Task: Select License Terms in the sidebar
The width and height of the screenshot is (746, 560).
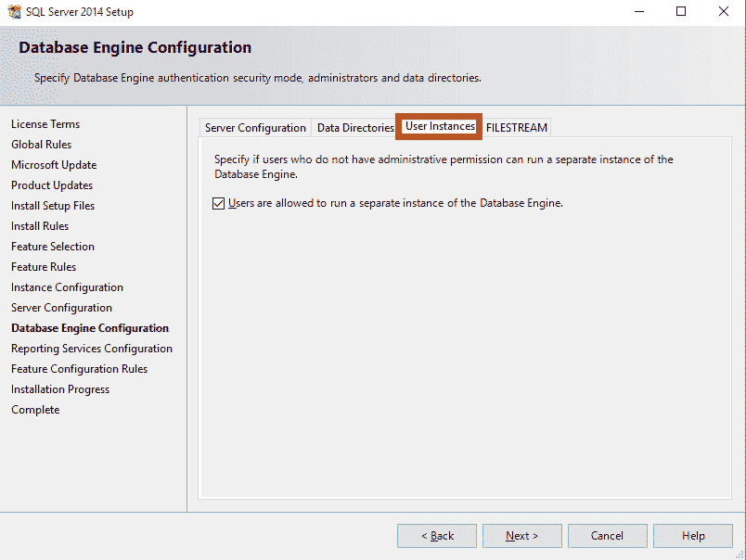Action: click(x=45, y=123)
